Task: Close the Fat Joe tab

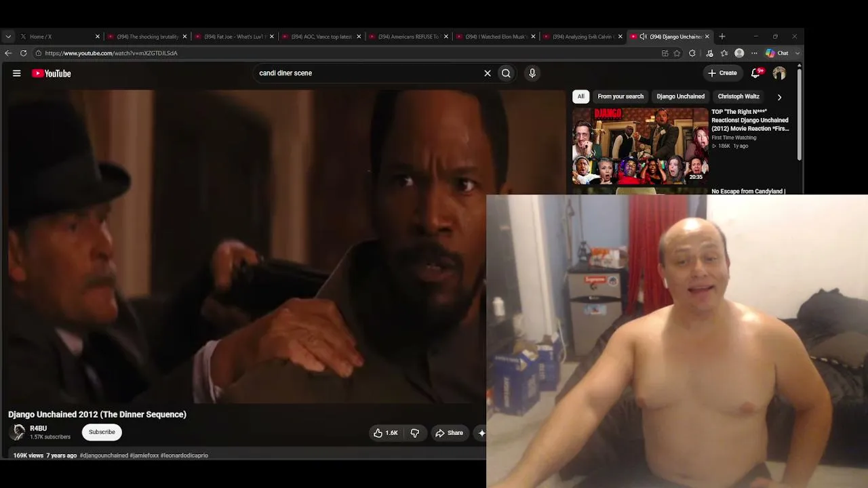Action: [272, 37]
